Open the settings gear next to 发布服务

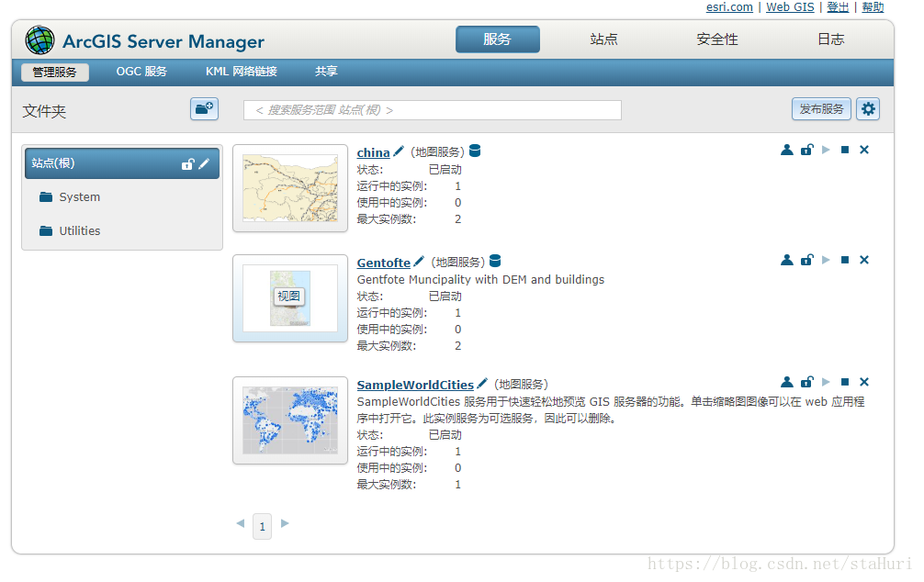(868, 109)
